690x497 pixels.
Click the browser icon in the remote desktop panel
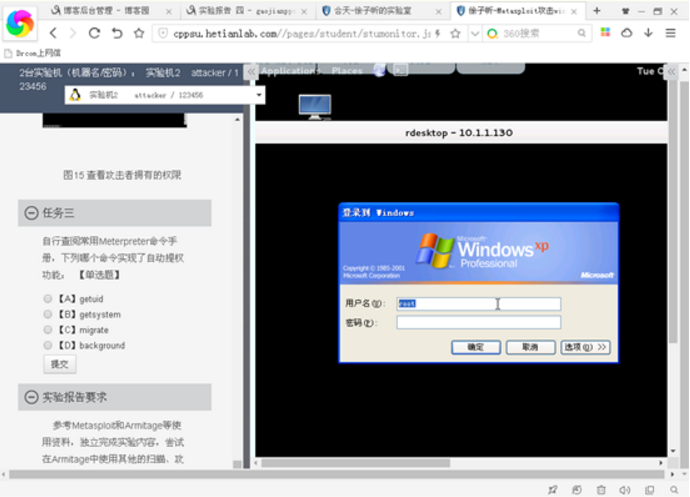tap(379, 70)
